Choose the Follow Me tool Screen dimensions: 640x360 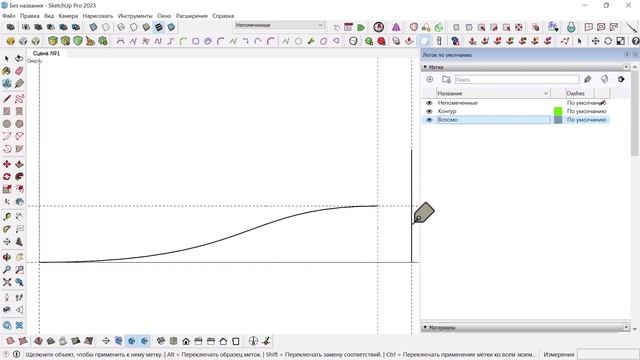(x=19, y=177)
